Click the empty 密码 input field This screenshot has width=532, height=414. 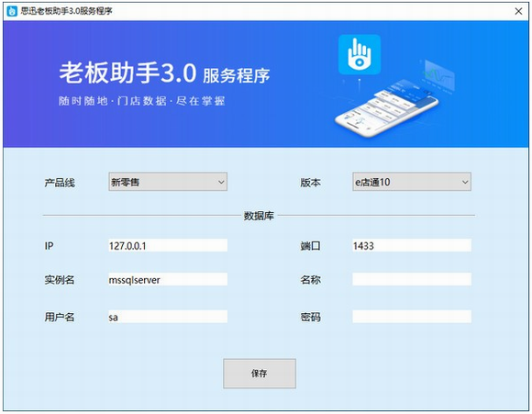coord(412,317)
